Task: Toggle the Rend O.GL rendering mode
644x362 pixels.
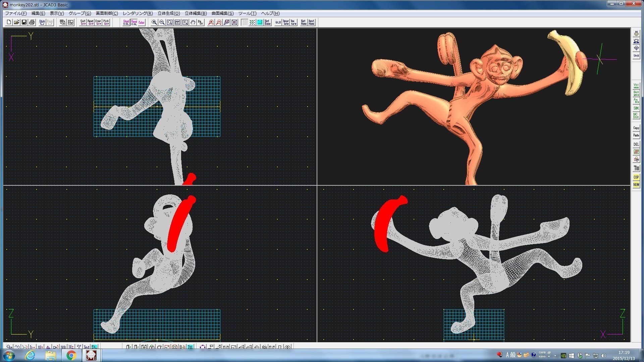Action: click(134, 22)
